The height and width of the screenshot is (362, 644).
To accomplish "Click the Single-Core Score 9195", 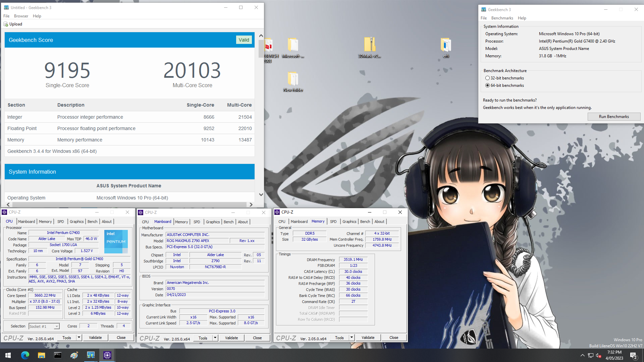I will pyautogui.click(x=67, y=70).
